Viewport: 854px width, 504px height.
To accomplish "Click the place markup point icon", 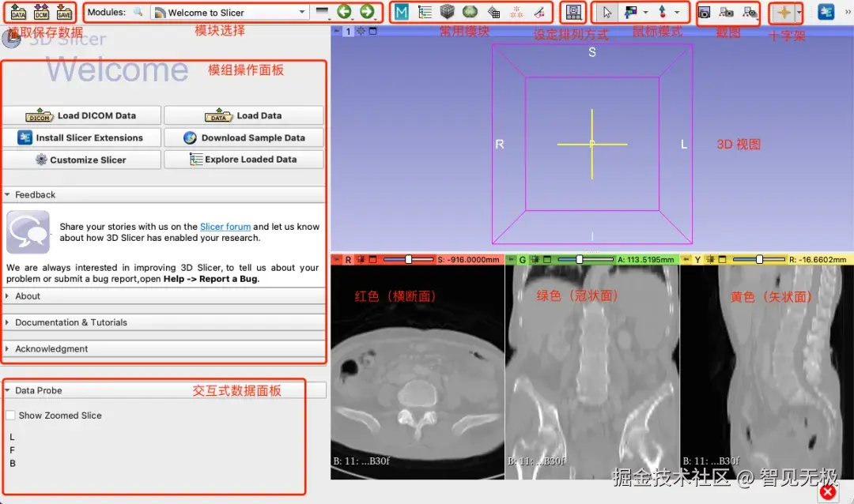I will [663, 12].
